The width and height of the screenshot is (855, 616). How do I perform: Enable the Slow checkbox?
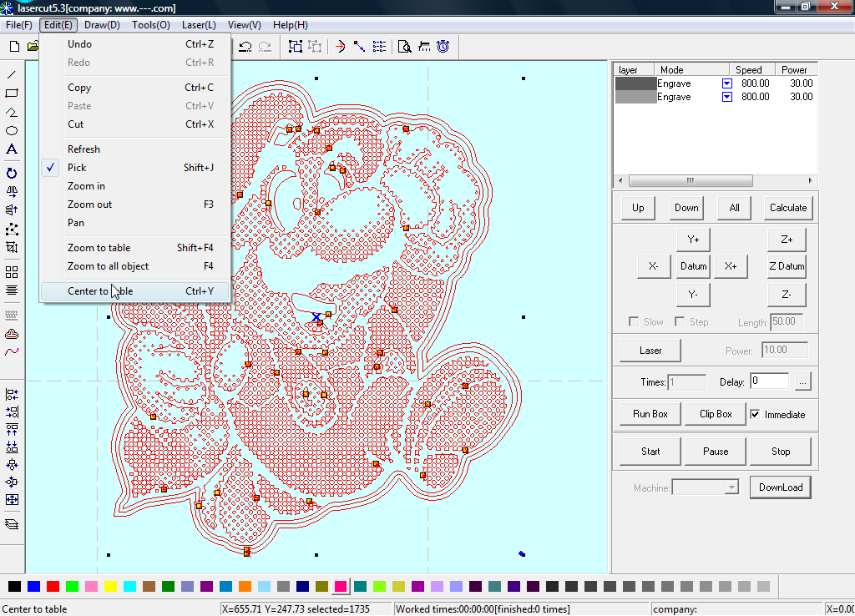[x=634, y=321]
